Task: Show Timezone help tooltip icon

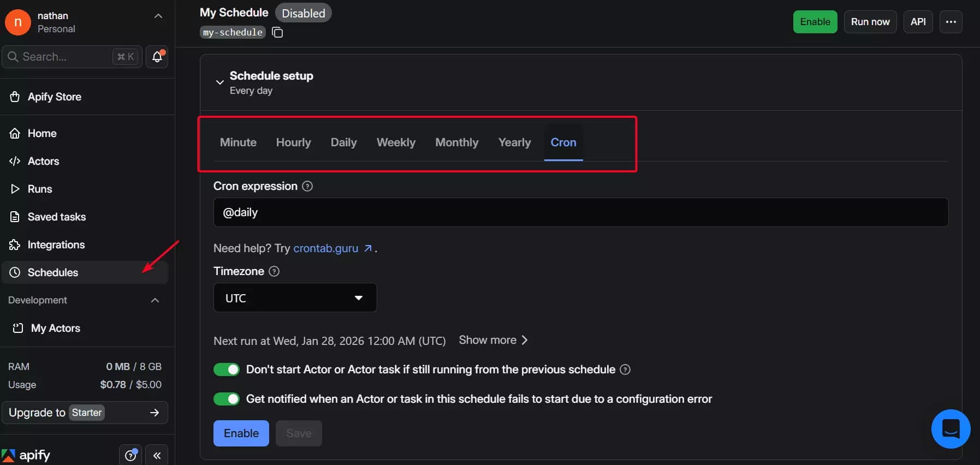Action: click(274, 271)
